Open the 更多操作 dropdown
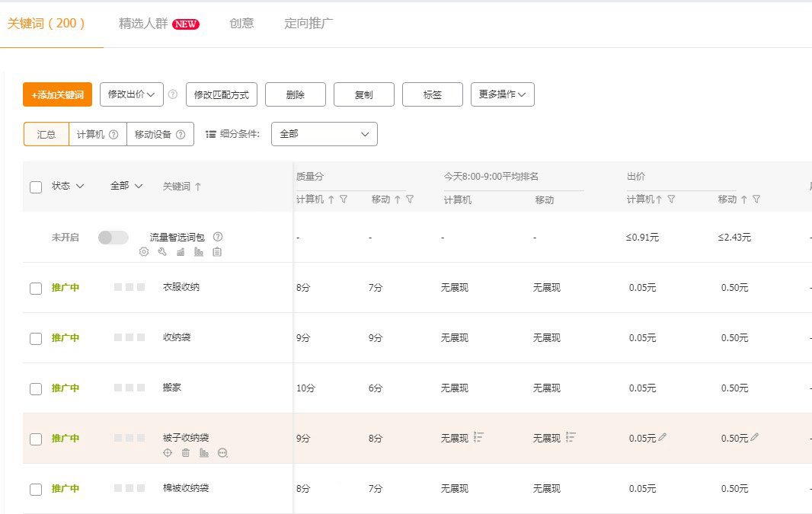This screenshot has width=812, height=514. (502, 94)
